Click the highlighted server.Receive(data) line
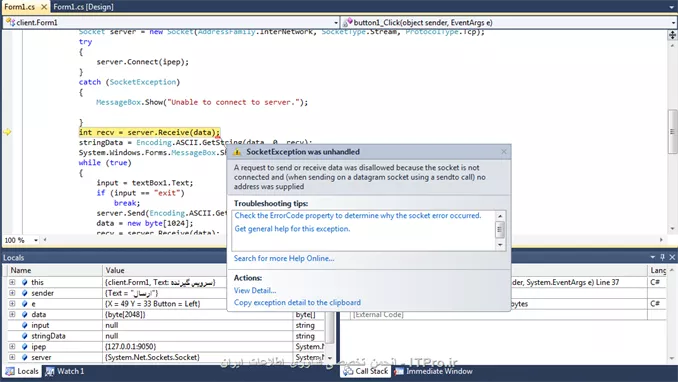678x382 pixels. tap(149, 132)
